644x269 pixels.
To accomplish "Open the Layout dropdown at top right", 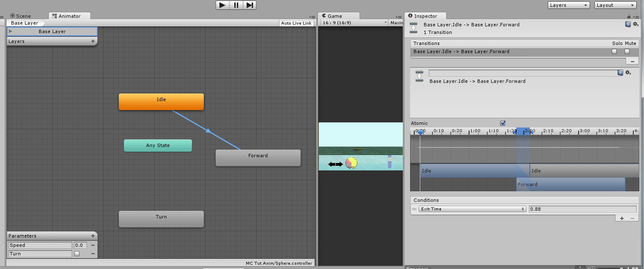I will (615, 5).
